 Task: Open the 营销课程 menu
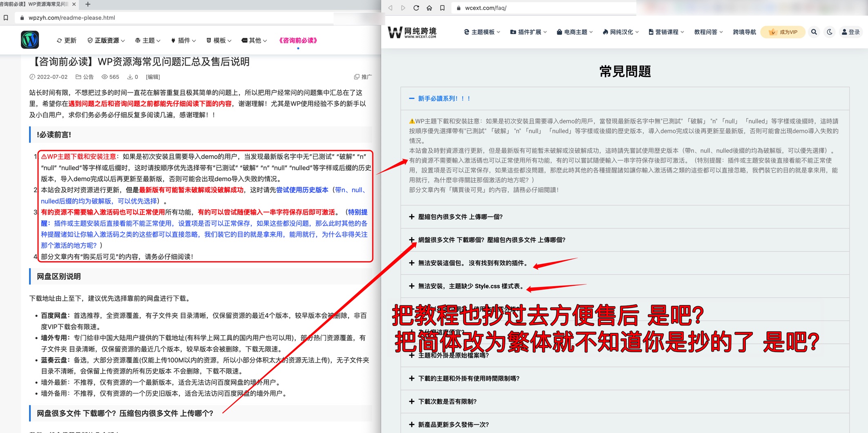(x=666, y=32)
